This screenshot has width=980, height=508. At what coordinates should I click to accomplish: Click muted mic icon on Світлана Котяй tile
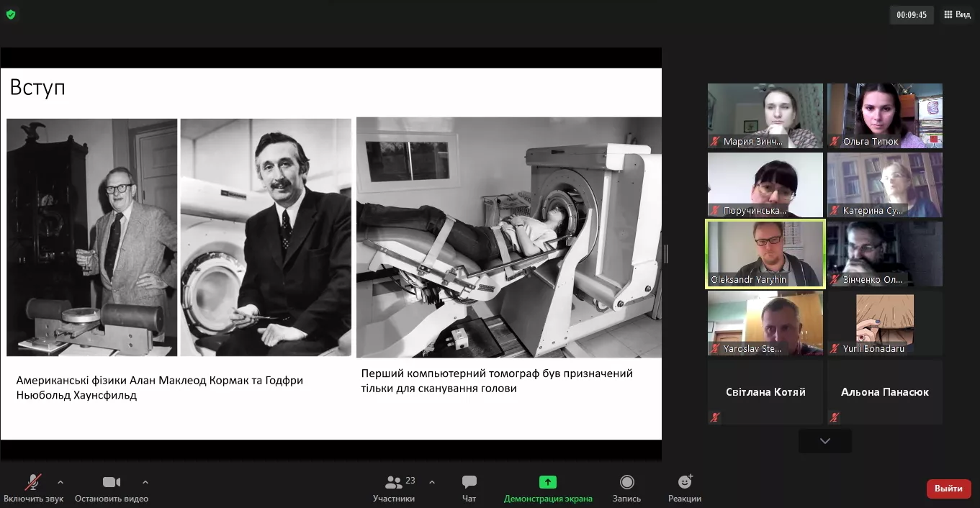coord(715,417)
